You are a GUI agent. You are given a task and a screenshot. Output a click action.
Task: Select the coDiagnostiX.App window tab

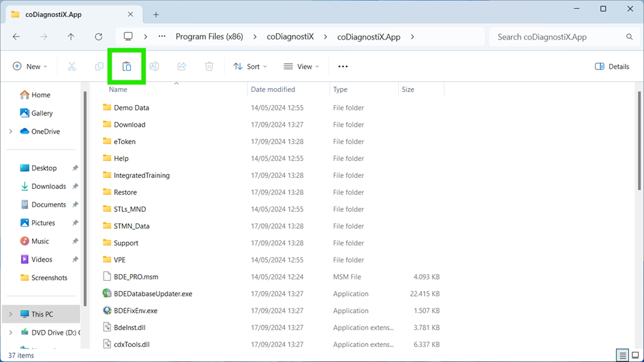tap(74, 15)
